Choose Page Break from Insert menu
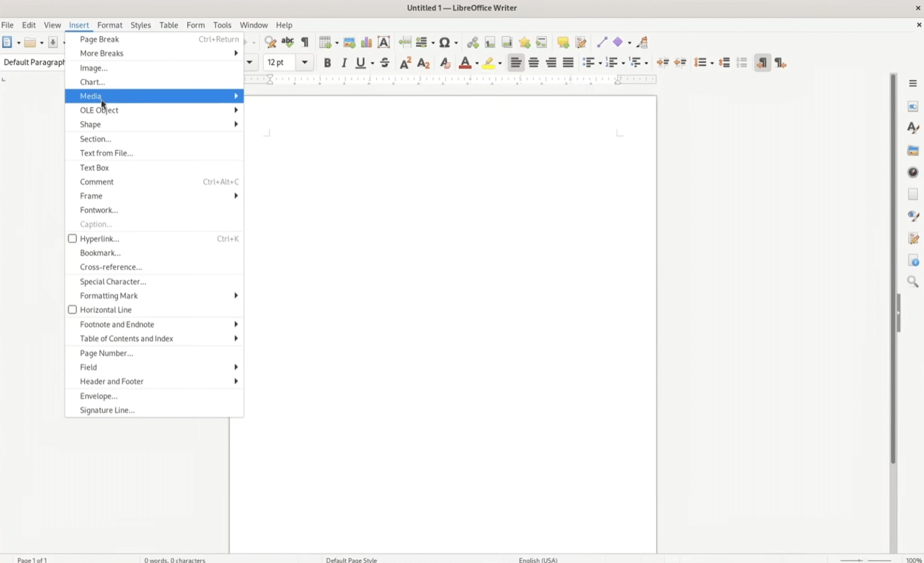924x563 pixels. point(154,39)
